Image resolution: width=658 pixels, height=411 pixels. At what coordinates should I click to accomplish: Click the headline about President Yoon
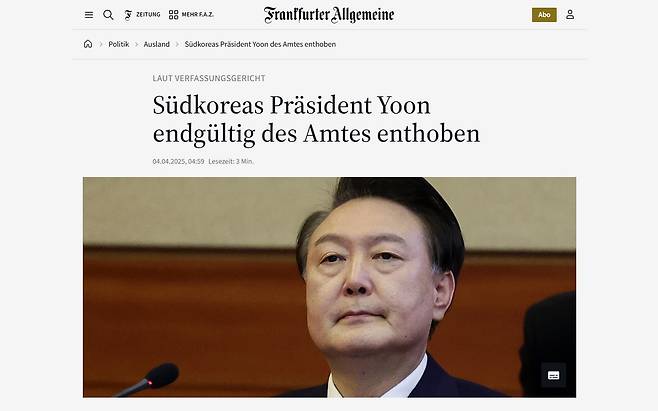pyautogui.click(x=316, y=120)
